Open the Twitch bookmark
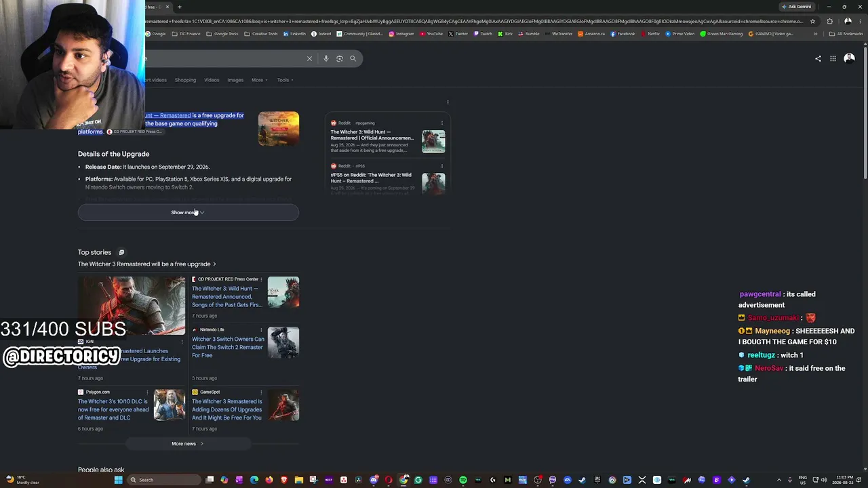868x488 pixels. [x=484, y=34]
